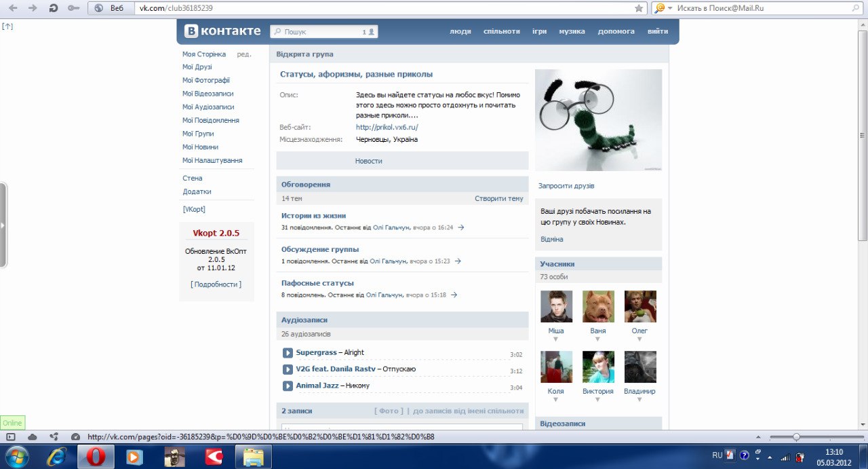The height and width of the screenshot is (469, 868).
Task: Toggle the [Фото] wall filter
Action: [x=389, y=411]
